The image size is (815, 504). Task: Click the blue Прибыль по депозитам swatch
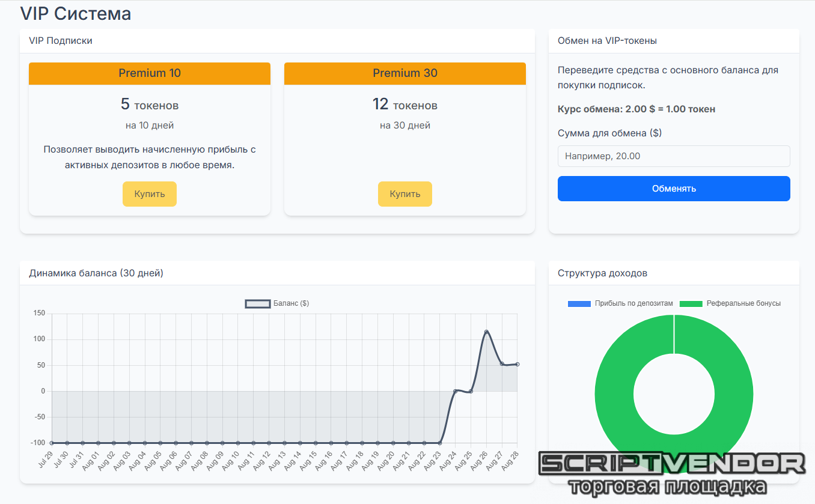coord(579,304)
